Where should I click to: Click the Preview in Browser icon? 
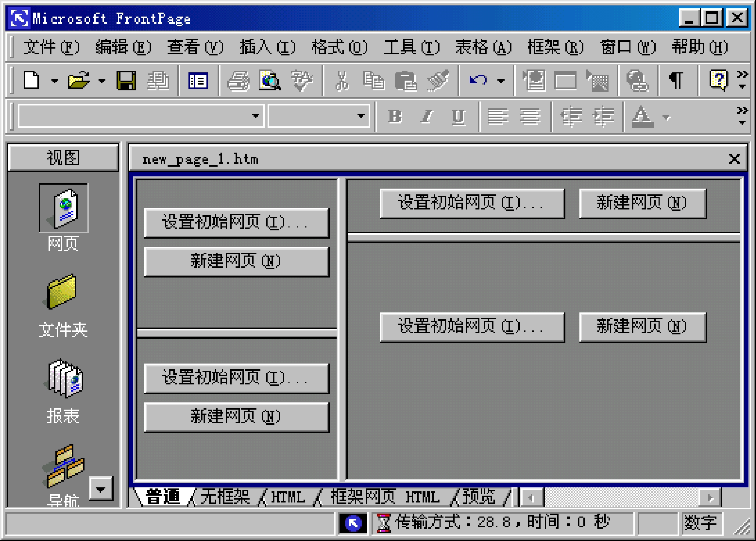click(270, 80)
